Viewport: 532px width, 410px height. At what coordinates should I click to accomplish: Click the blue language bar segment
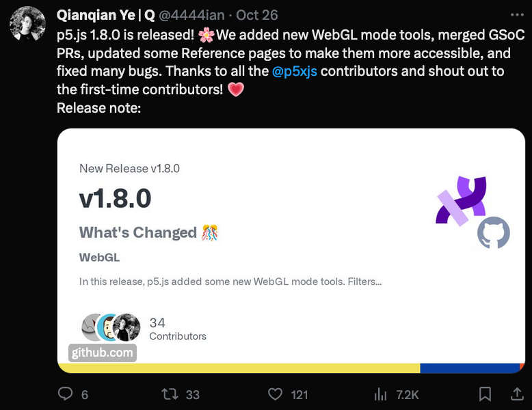(x=470, y=368)
